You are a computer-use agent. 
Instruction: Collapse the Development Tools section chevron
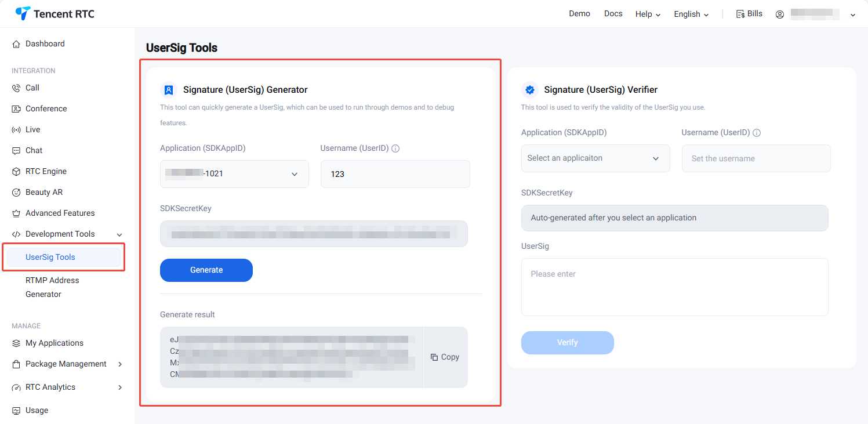[x=119, y=235]
